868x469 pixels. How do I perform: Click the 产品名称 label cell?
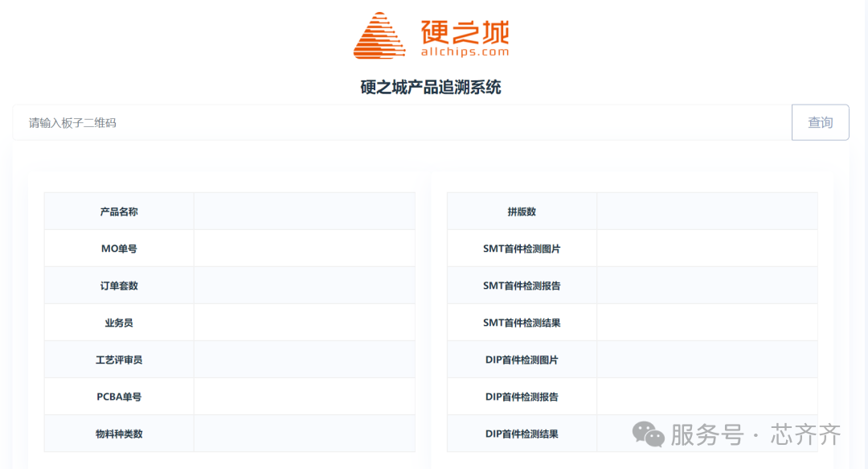(119, 212)
